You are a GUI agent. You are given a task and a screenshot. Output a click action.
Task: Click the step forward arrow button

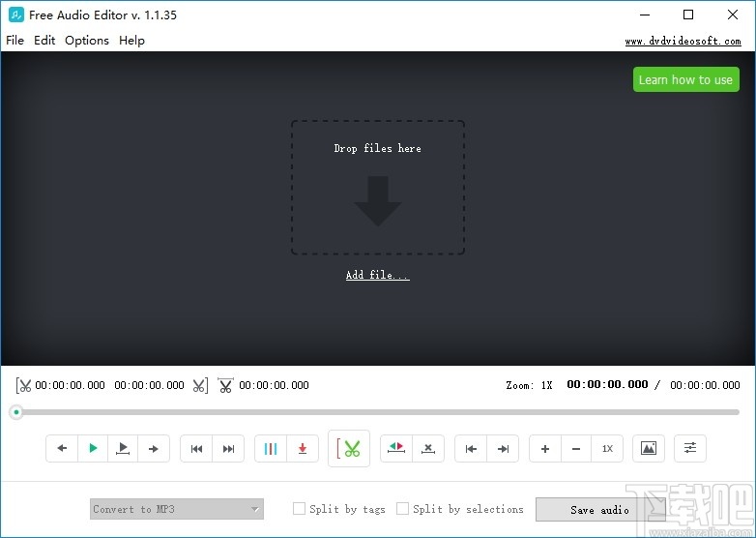pyautogui.click(x=154, y=448)
